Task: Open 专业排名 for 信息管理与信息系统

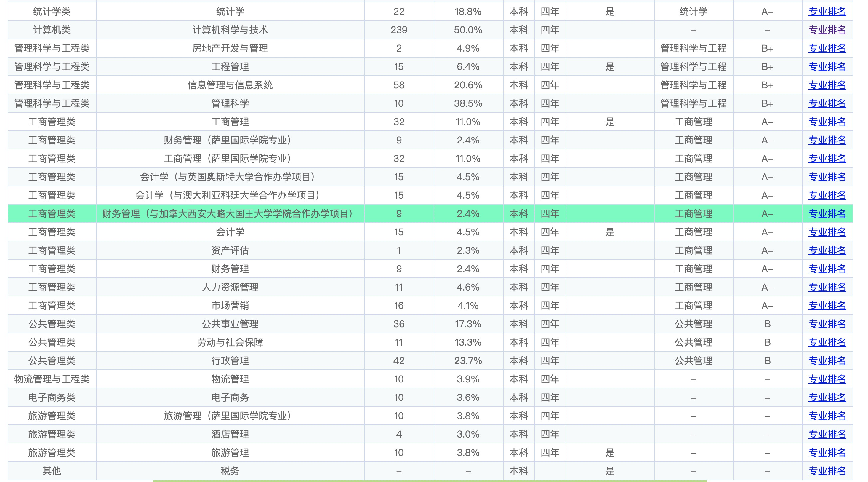Action: tap(827, 85)
